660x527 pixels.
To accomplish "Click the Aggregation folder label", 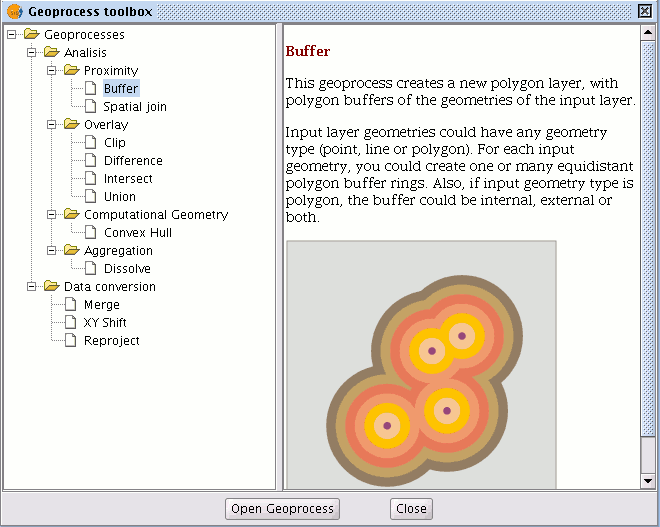I will tap(118, 251).
